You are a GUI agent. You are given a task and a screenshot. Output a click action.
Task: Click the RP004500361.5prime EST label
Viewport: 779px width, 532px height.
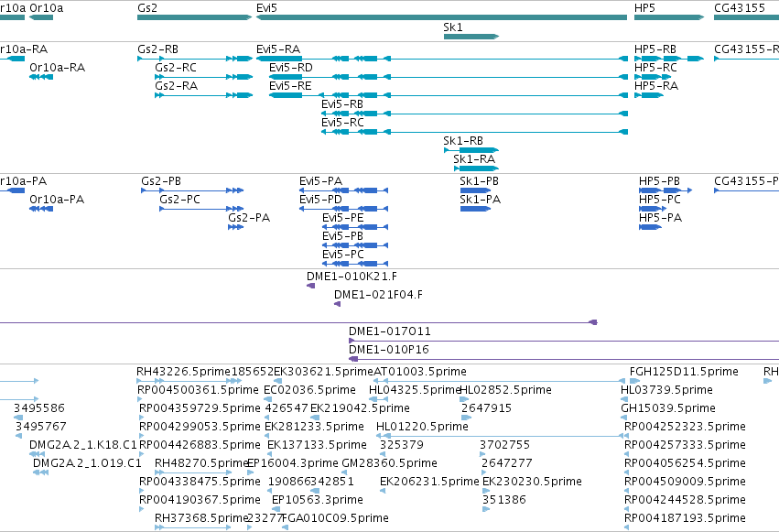[199, 390]
